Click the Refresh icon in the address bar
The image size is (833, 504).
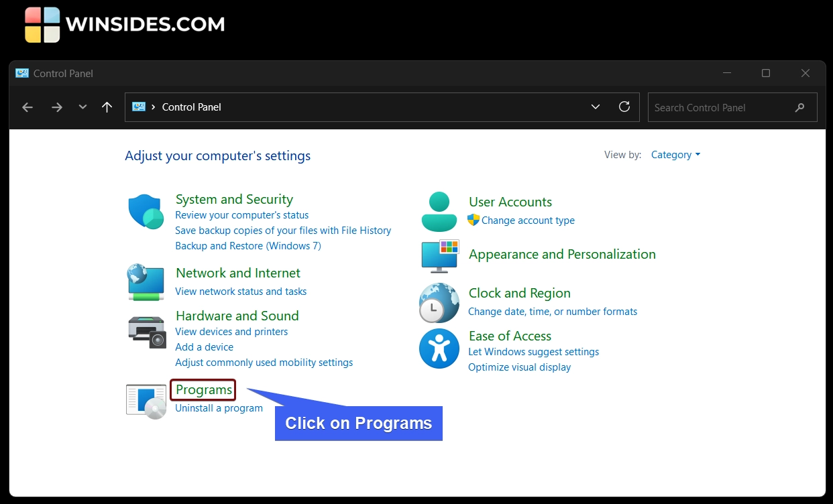point(624,107)
